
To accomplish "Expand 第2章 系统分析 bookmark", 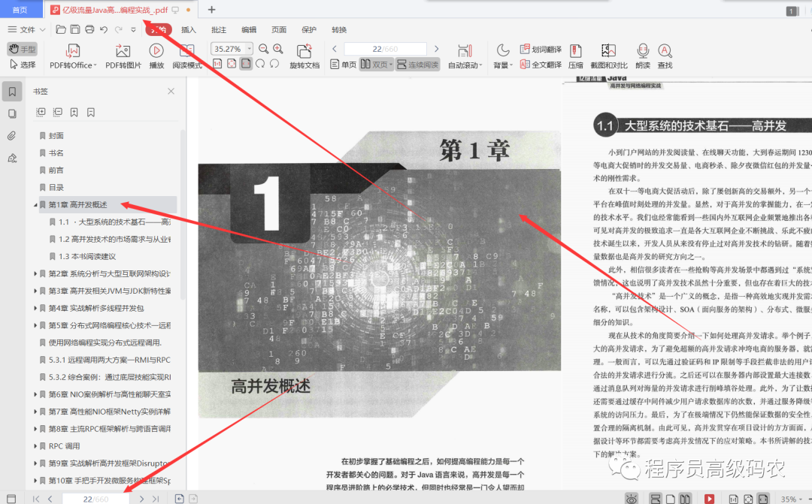I will [35, 273].
